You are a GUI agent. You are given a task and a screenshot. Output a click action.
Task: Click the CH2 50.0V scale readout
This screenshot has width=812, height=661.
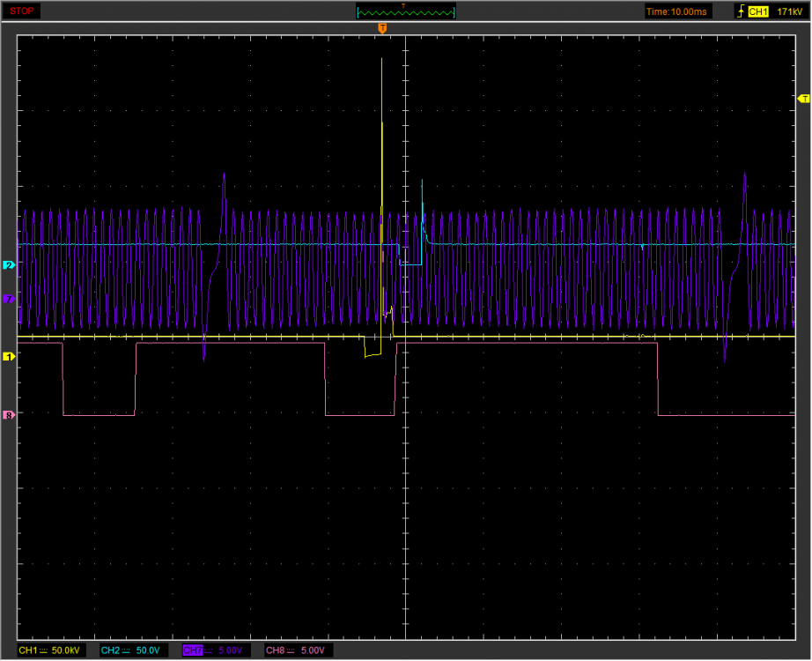click(x=146, y=650)
